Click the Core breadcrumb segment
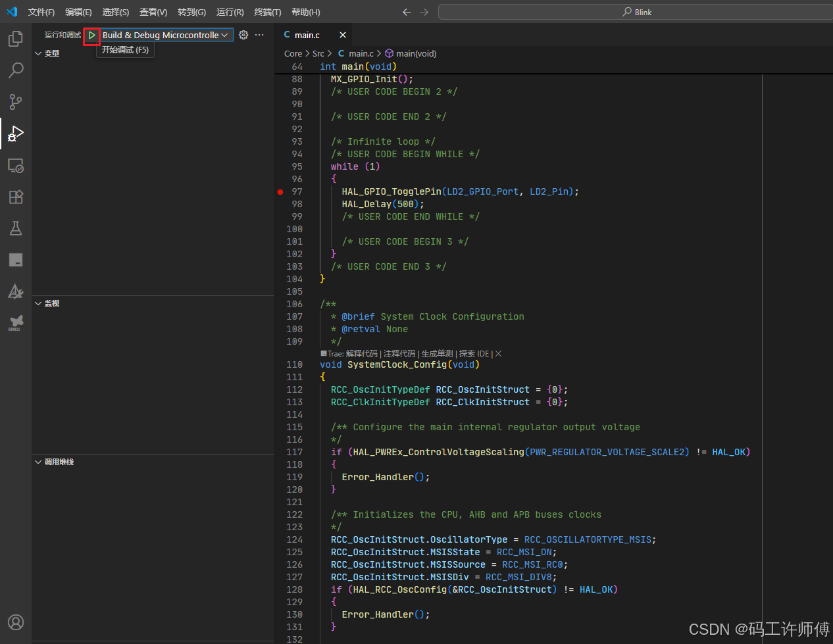833x644 pixels. [x=293, y=53]
